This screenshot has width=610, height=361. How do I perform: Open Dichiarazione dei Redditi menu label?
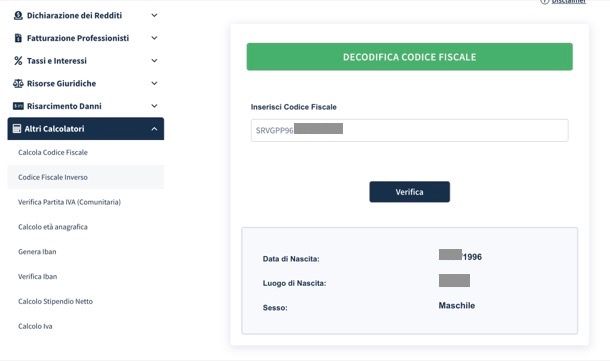coord(74,16)
